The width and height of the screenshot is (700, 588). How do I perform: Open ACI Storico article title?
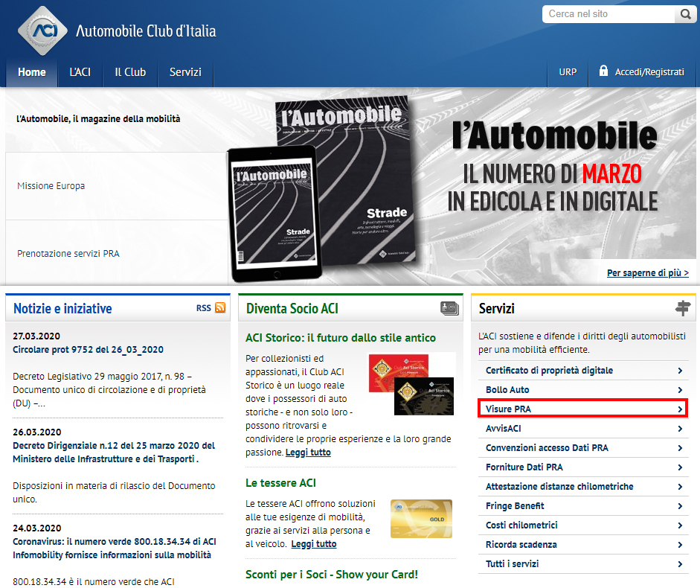point(340,338)
